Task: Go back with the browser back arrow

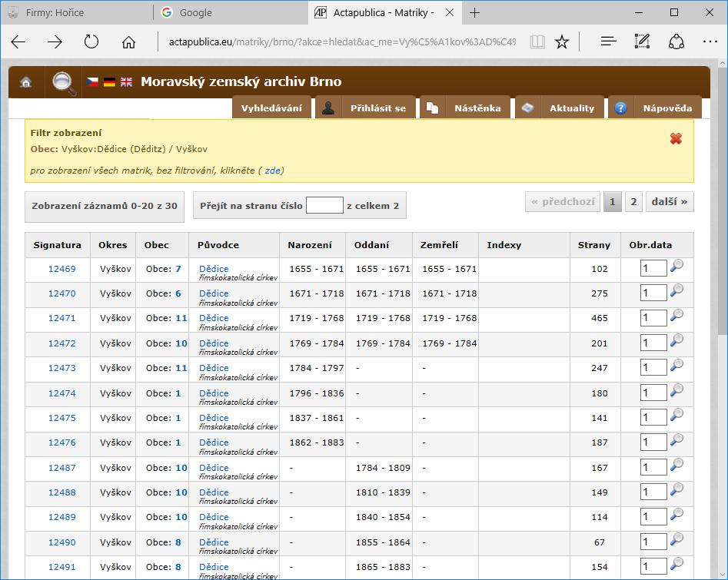Action: tap(18, 42)
